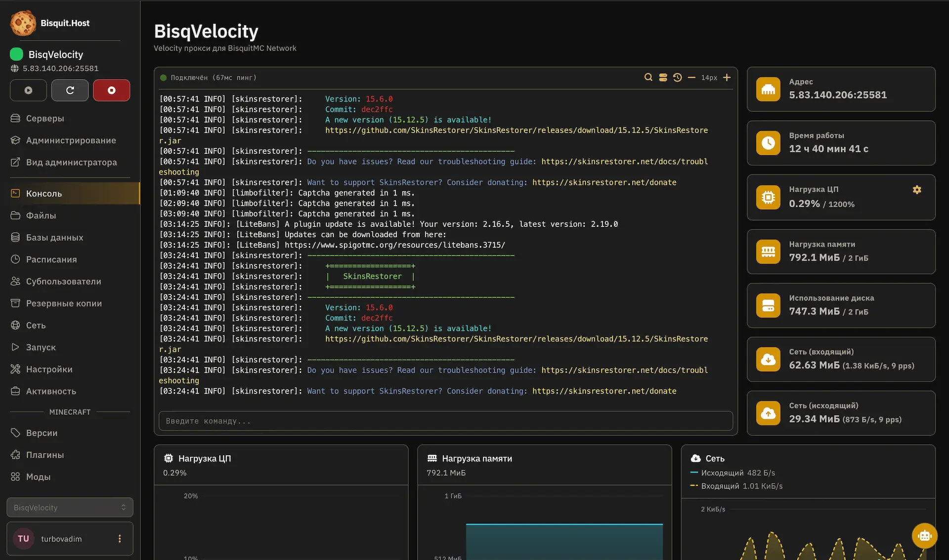This screenshot has height=560, width=949.
Task: Click the Сеть (исходящий) upload cloud icon
Action: point(768,413)
